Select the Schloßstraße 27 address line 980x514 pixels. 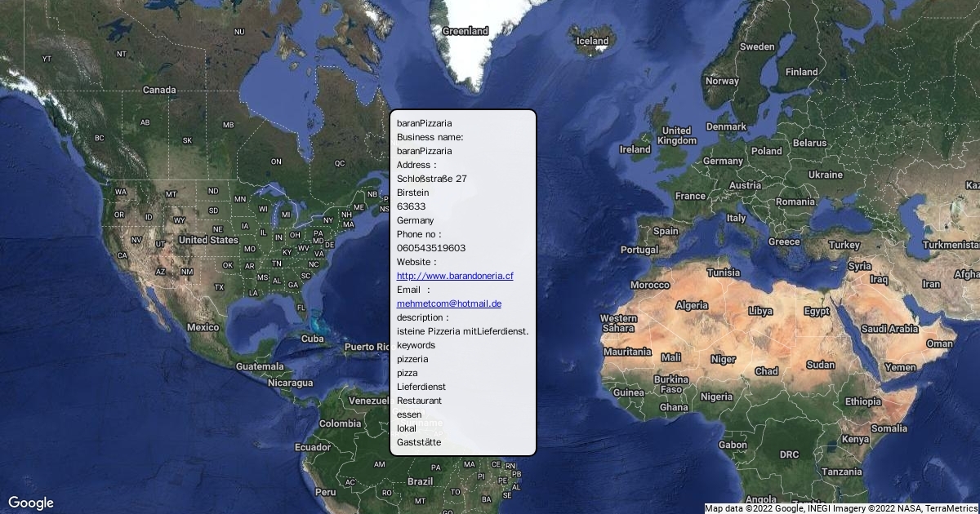click(432, 179)
